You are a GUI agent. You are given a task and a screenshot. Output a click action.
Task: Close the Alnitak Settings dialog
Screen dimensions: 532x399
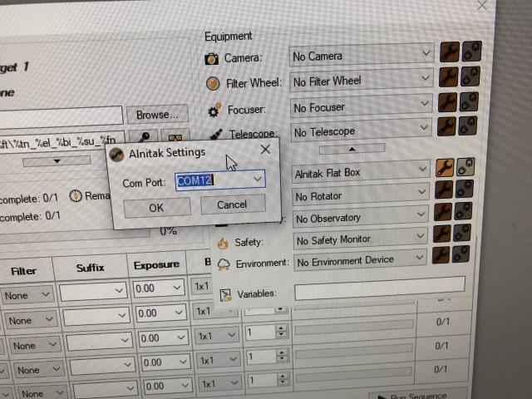(x=265, y=149)
